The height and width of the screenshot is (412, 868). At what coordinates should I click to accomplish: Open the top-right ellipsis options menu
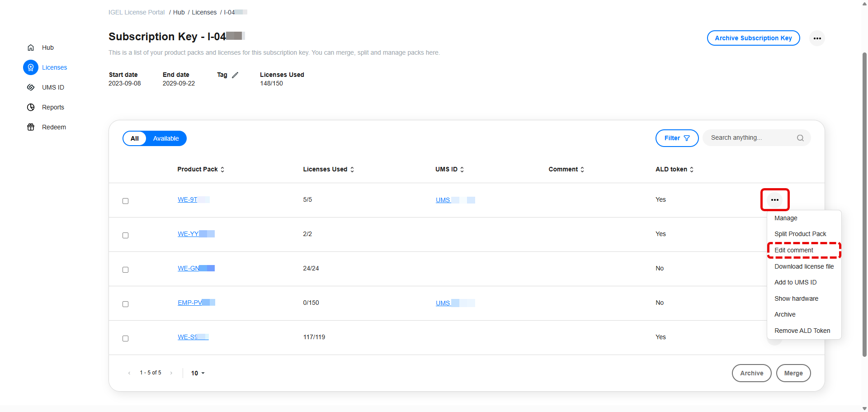[x=817, y=38]
